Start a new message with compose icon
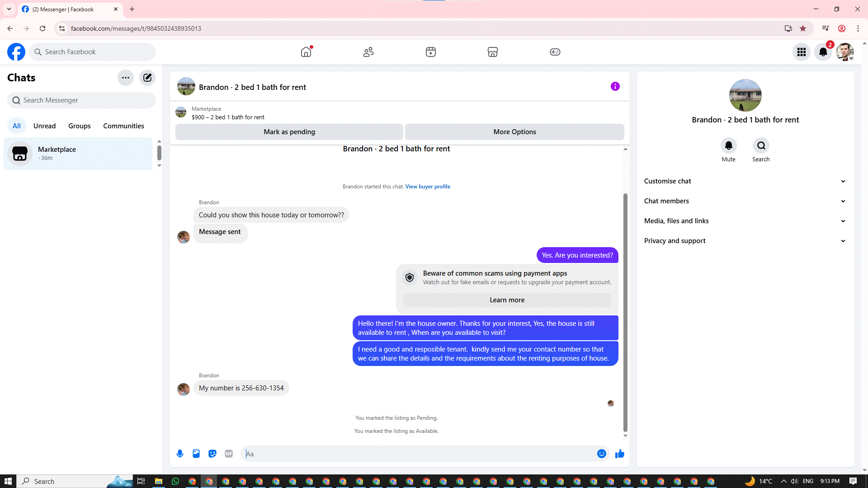 147,78
